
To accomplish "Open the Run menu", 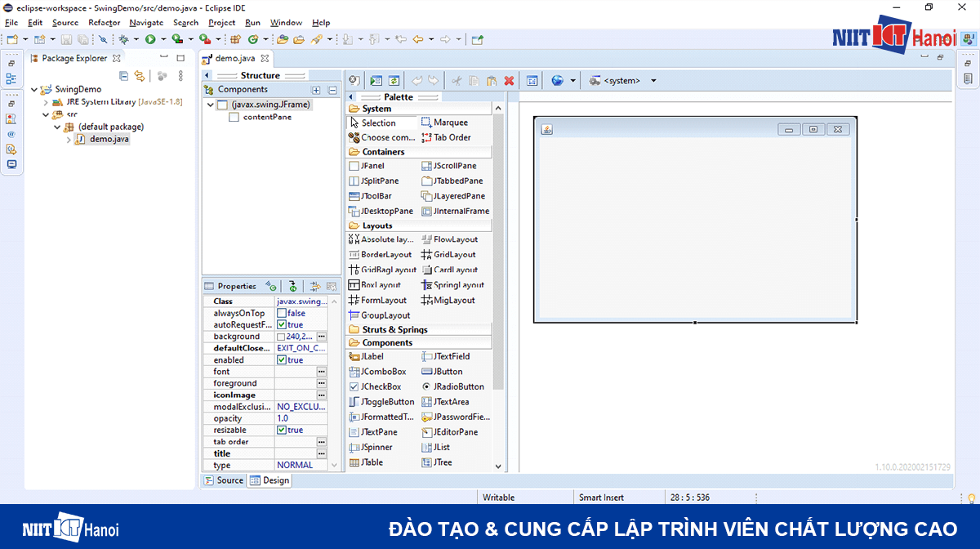I will click(x=252, y=23).
